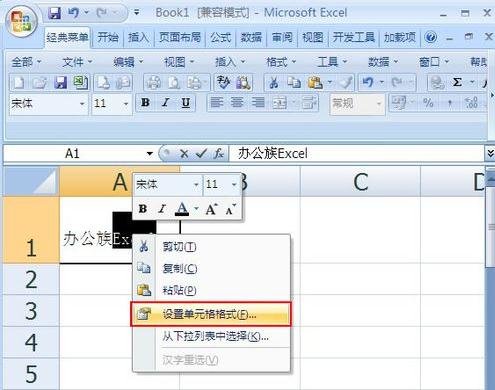Image resolution: width=495 pixels, height=390 pixels.
Task: Click the Open folder icon in toolbar
Action: click(x=40, y=82)
